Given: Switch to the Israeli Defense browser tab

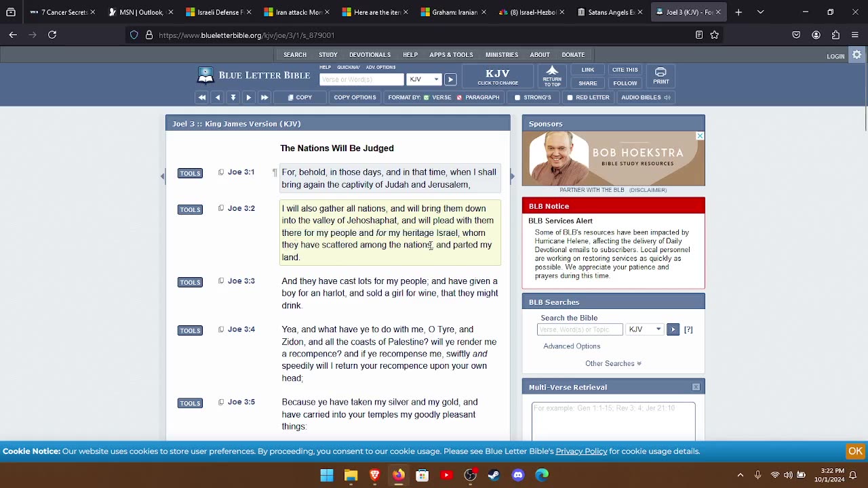Looking at the screenshot, I should 218,12.
